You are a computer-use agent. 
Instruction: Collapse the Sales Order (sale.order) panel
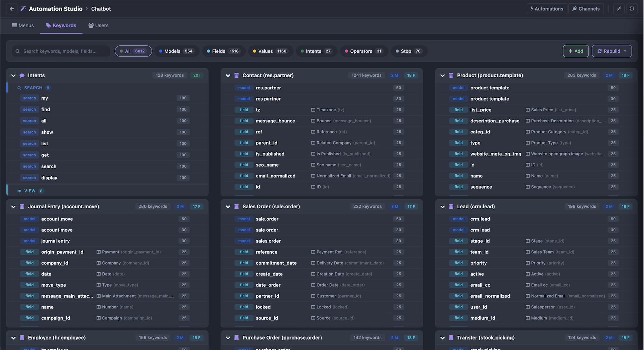(x=228, y=206)
